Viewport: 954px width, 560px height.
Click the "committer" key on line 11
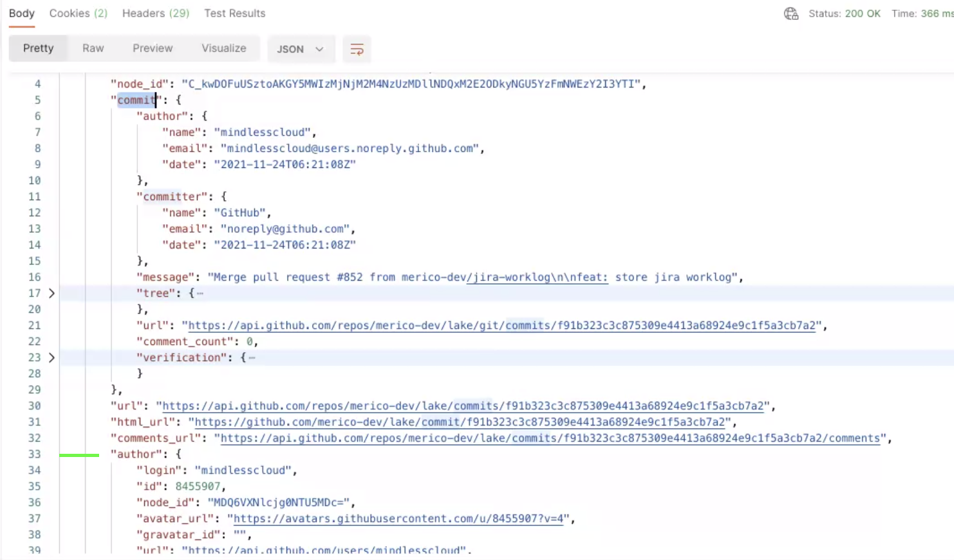172,197
